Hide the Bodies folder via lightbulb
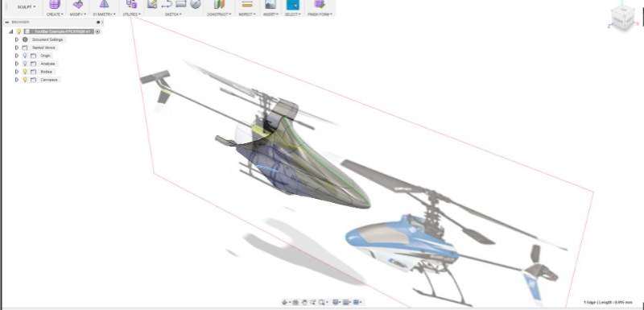644x310 pixels. pos(25,72)
